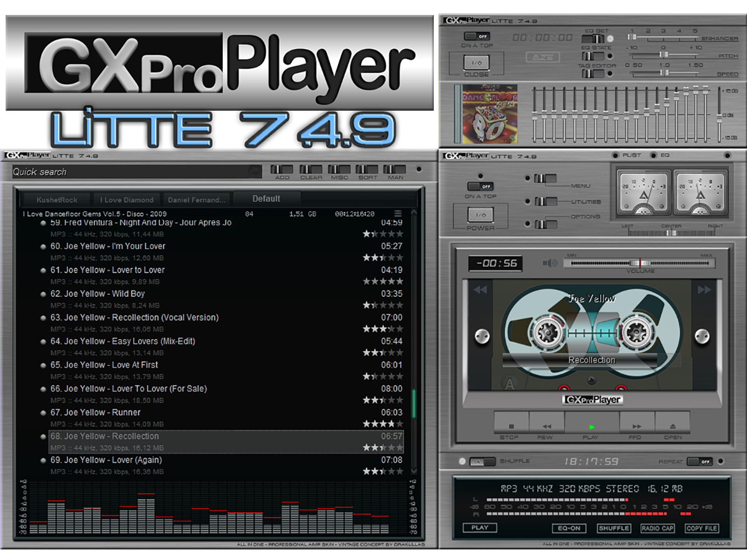Screen dimensions: 747x560
Task: Click the PLIST indicator button
Action: (x=616, y=156)
